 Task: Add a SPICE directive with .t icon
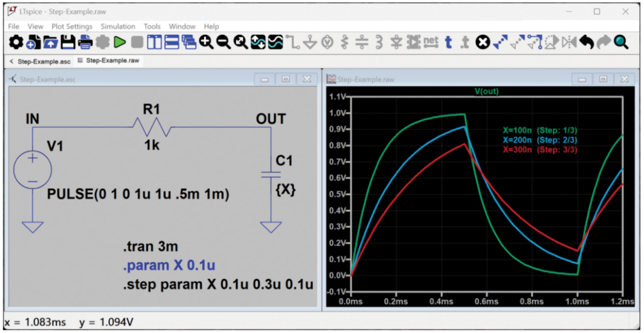(465, 42)
